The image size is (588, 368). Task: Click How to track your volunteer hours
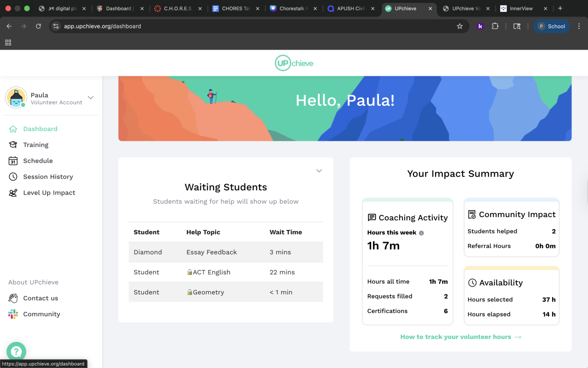[461, 337]
